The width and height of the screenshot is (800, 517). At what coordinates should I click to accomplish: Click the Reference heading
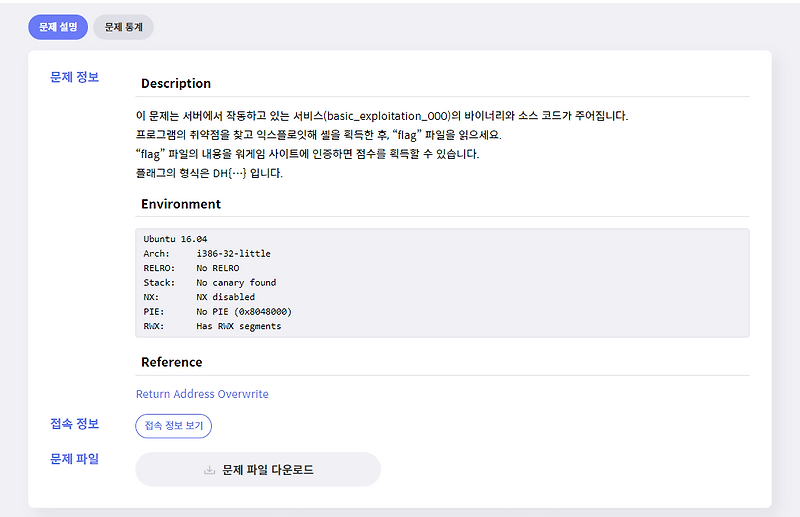click(171, 362)
